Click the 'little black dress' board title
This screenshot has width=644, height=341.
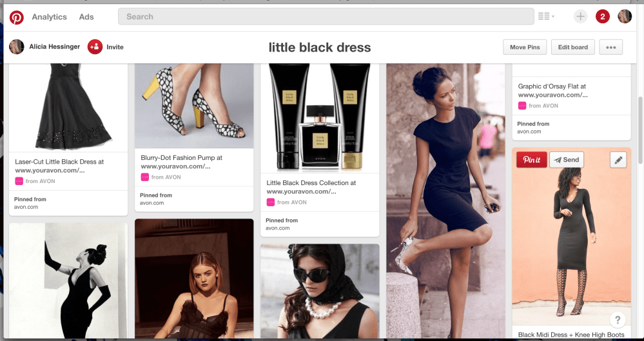[x=320, y=47]
